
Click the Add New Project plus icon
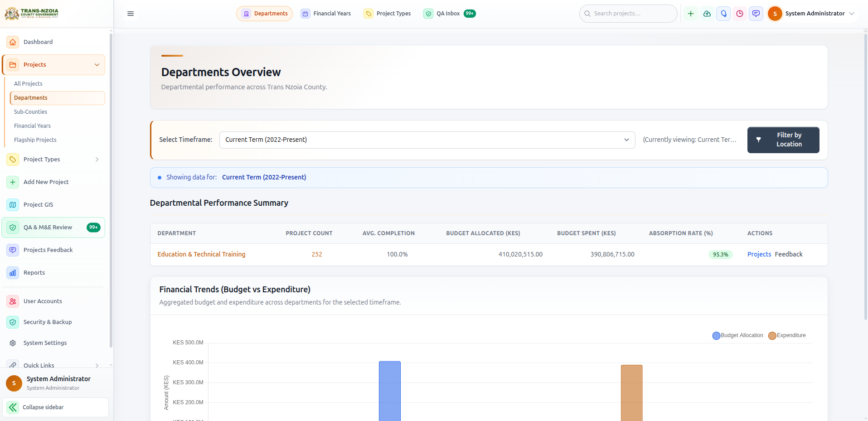(x=13, y=182)
